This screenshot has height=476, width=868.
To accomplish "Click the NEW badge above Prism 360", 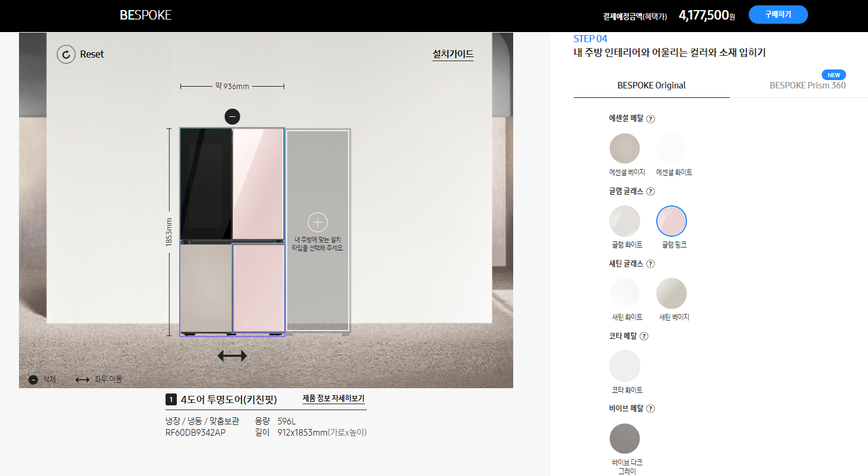I will pyautogui.click(x=834, y=75).
